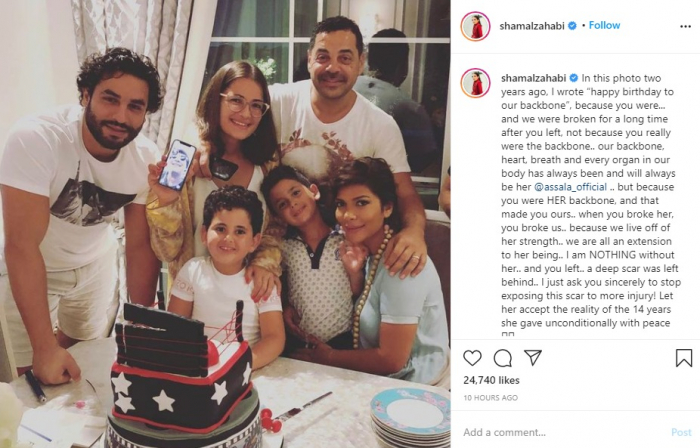The image size is (700, 448).
Task: Open the three-dot more options menu
Action: [x=685, y=27]
